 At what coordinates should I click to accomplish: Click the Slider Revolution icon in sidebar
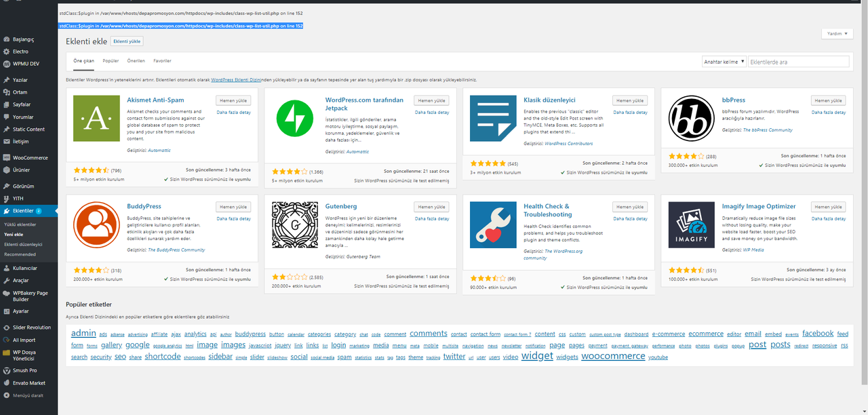click(x=6, y=328)
